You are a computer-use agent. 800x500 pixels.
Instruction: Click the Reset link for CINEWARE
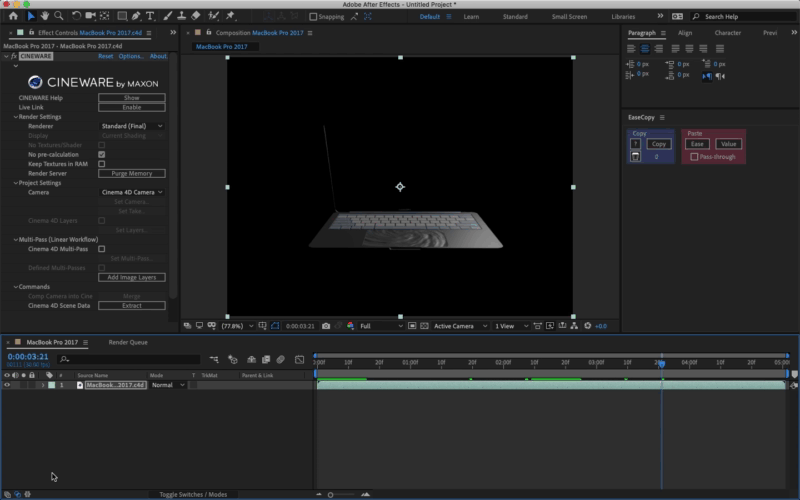pyautogui.click(x=106, y=56)
